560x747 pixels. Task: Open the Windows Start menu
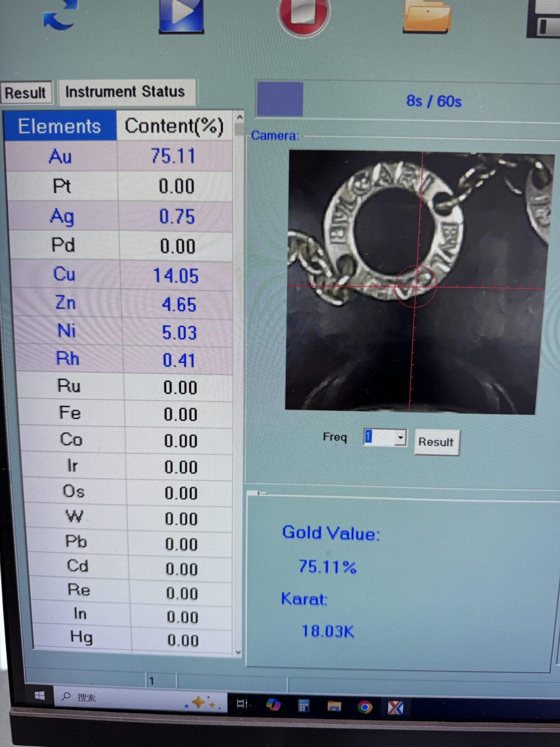tap(40, 696)
